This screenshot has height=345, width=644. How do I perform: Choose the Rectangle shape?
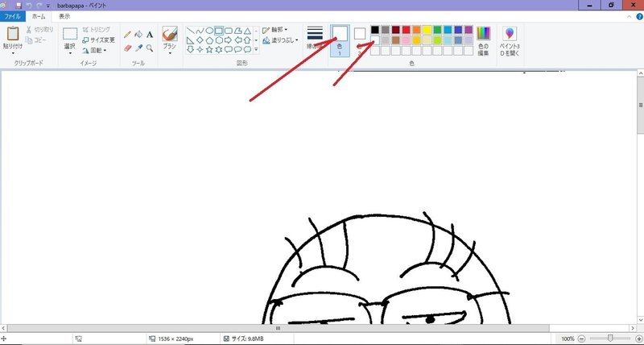pyautogui.click(x=218, y=31)
